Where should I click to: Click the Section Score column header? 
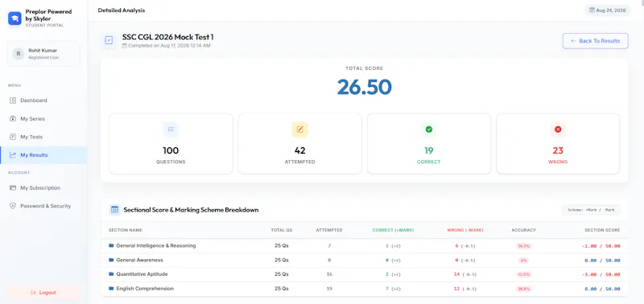(x=602, y=230)
